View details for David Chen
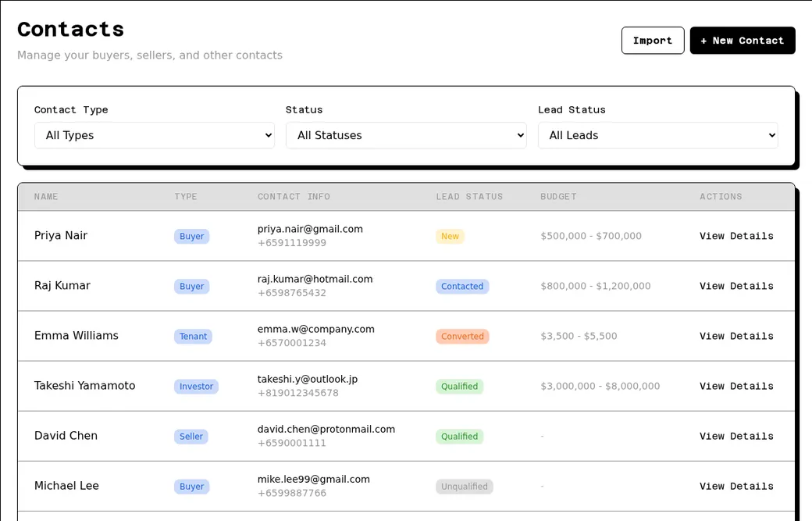 click(x=735, y=436)
